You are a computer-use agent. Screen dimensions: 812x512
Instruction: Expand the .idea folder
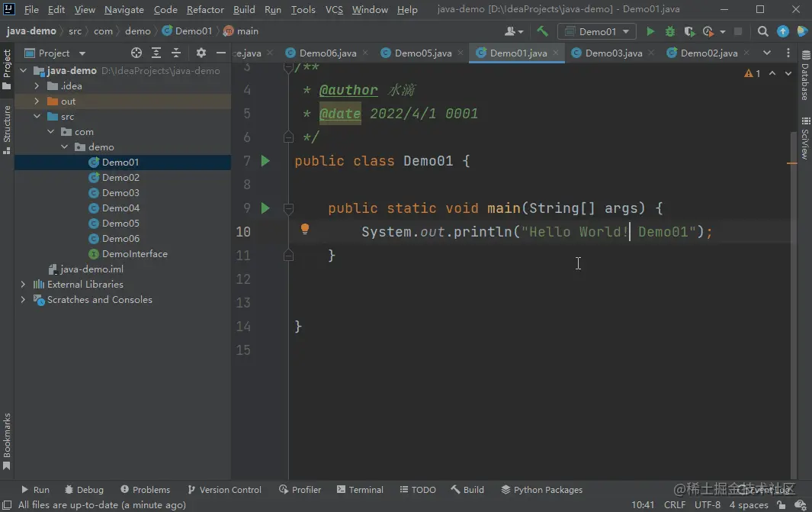[x=37, y=86]
